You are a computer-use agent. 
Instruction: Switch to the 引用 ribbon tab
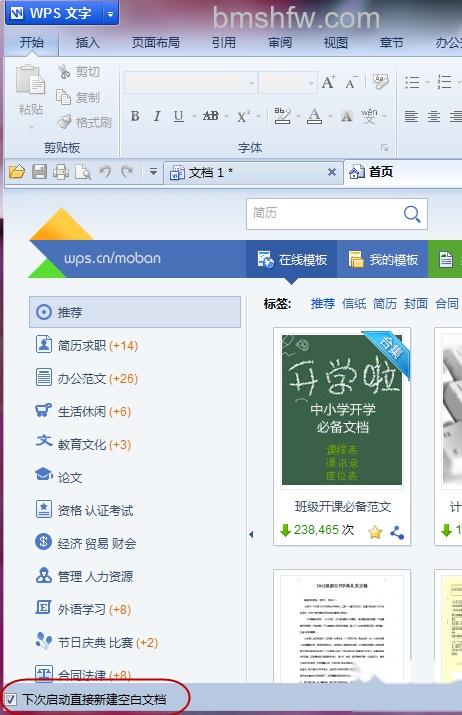pyautogui.click(x=224, y=42)
